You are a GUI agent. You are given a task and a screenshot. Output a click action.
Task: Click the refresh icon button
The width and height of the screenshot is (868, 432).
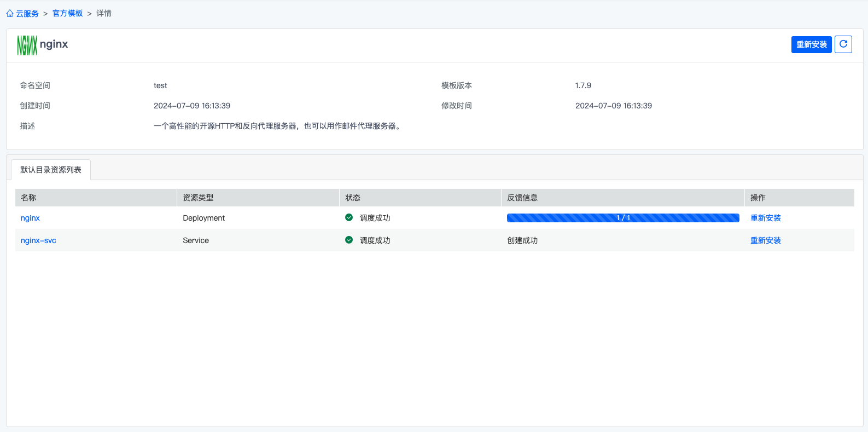[x=843, y=44]
